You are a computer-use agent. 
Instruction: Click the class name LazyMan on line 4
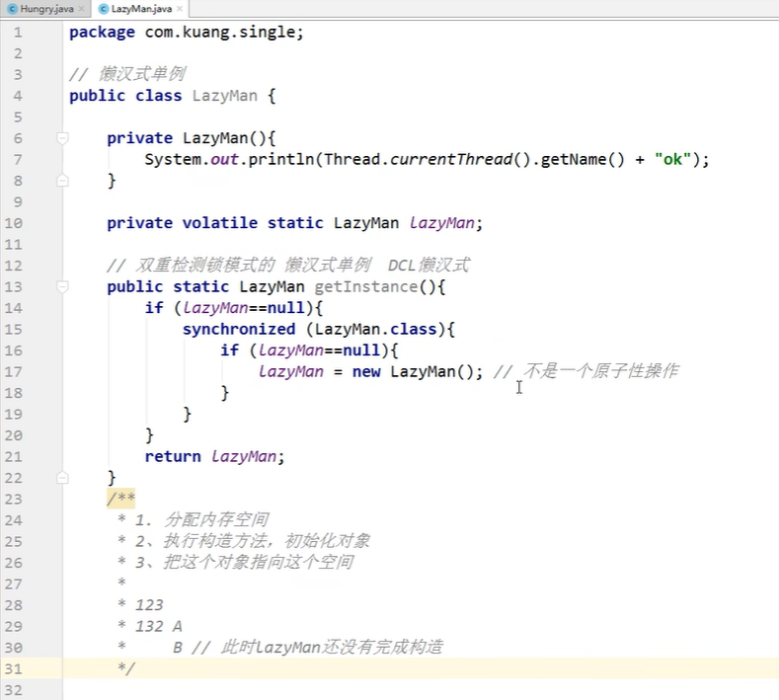tap(225, 96)
